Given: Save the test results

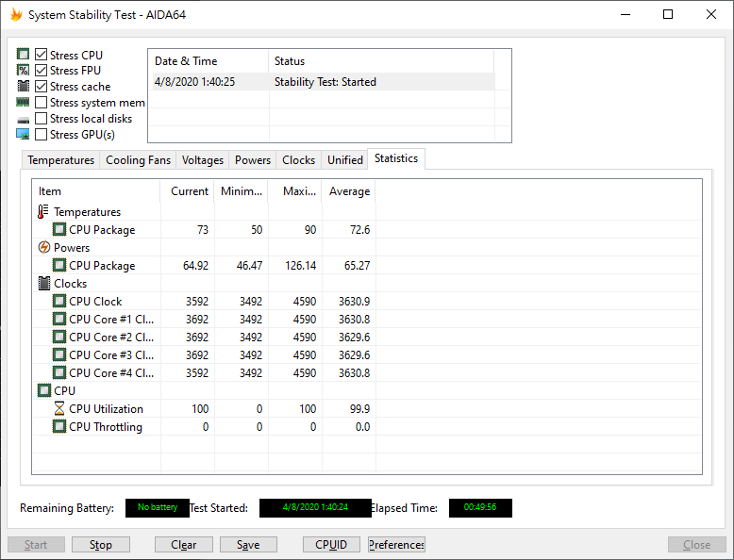Looking at the screenshot, I should coord(248,545).
